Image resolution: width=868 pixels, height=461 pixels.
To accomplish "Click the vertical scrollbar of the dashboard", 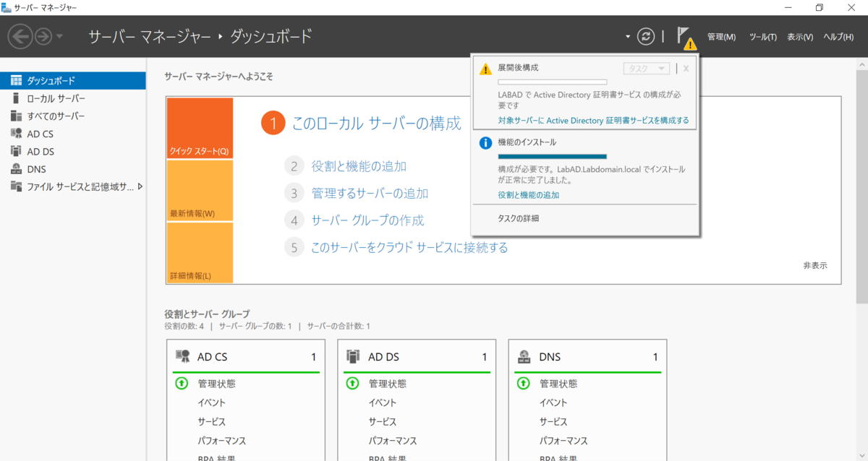I will click(x=862, y=188).
